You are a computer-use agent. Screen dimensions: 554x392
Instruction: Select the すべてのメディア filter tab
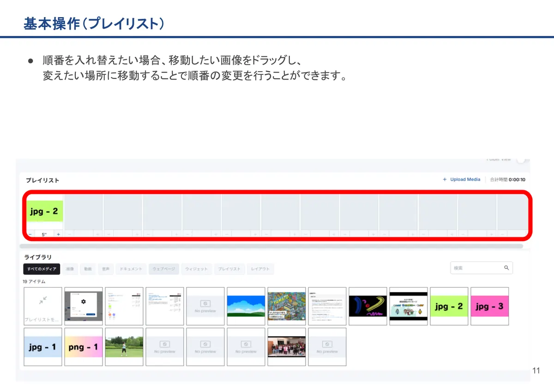point(42,269)
